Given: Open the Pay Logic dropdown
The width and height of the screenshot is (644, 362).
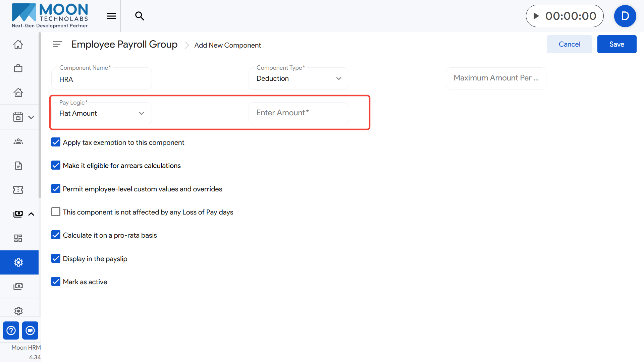Looking at the screenshot, I should (101, 113).
